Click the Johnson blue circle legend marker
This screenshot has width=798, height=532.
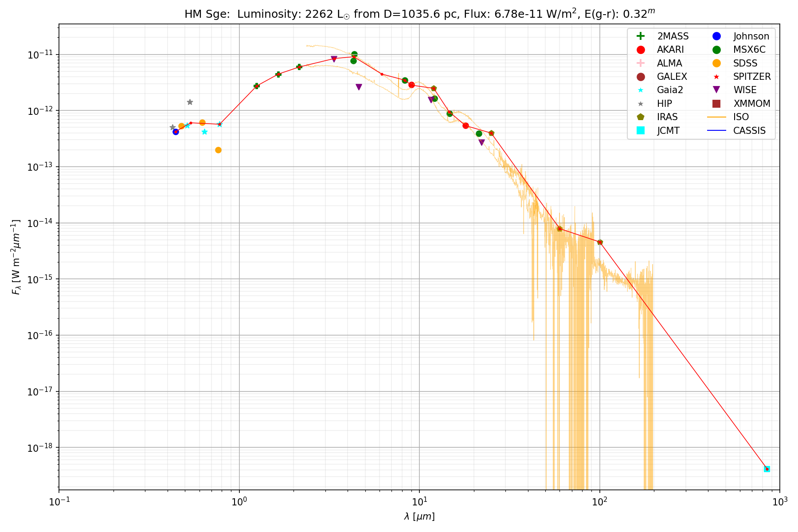[x=716, y=36]
